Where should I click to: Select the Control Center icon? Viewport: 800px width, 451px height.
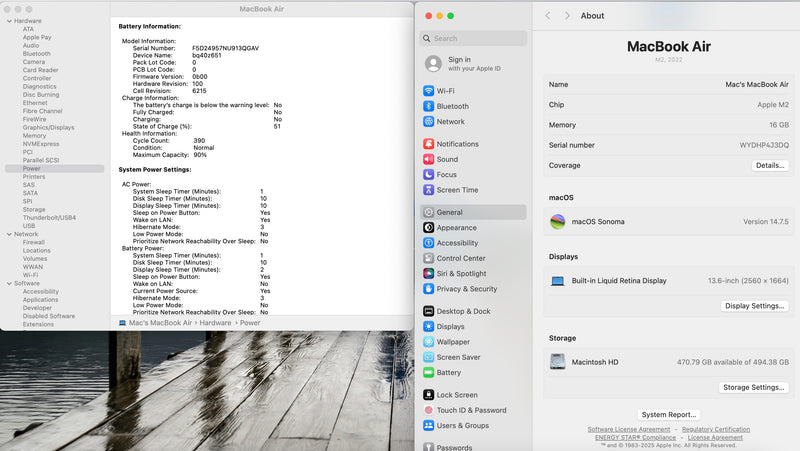429,258
